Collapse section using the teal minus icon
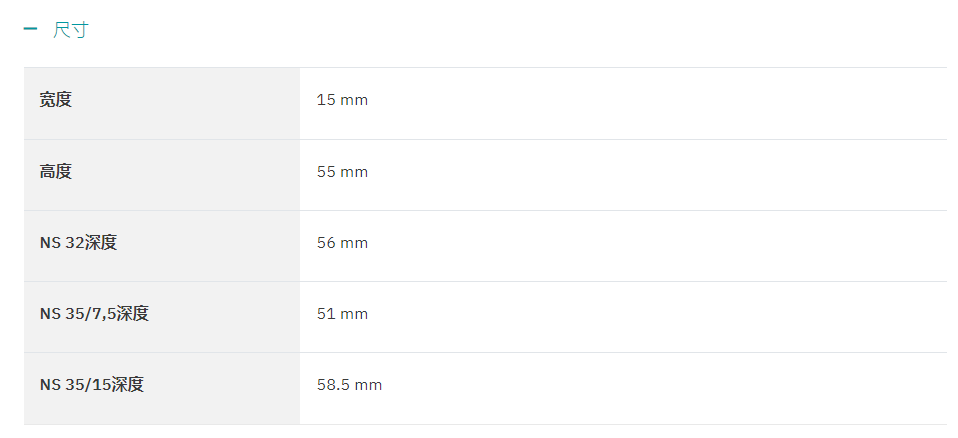Screen dimensions: 958x438 pyautogui.click(x=30, y=29)
